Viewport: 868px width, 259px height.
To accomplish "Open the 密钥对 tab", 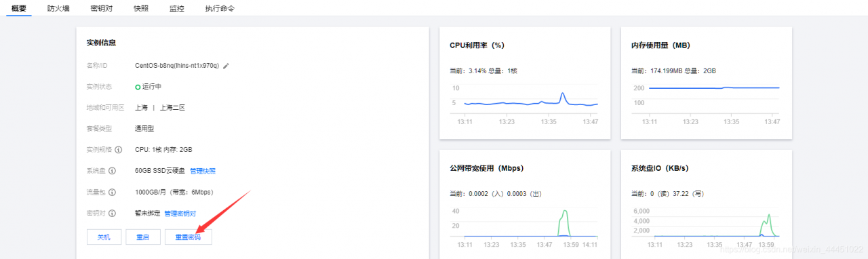I will (x=101, y=9).
